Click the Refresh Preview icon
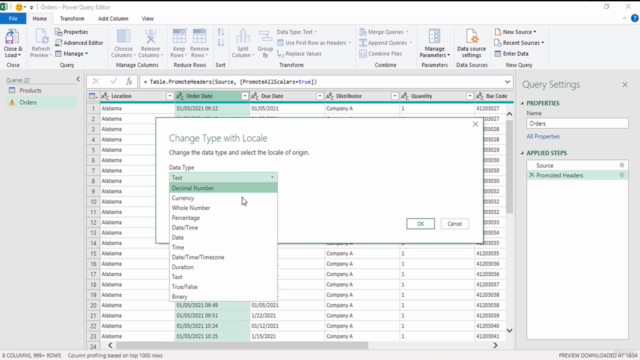The height and width of the screenshot is (360, 640). pos(41,38)
